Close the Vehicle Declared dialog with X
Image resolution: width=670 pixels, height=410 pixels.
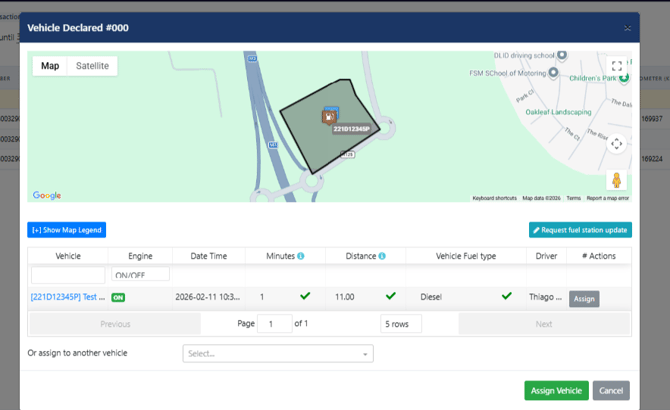click(x=627, y=29)
